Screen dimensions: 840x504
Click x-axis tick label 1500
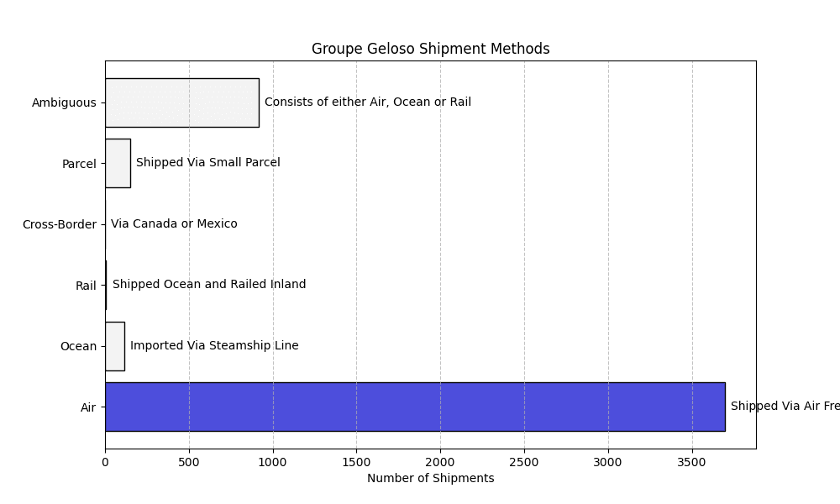click(x=357, y=462)
